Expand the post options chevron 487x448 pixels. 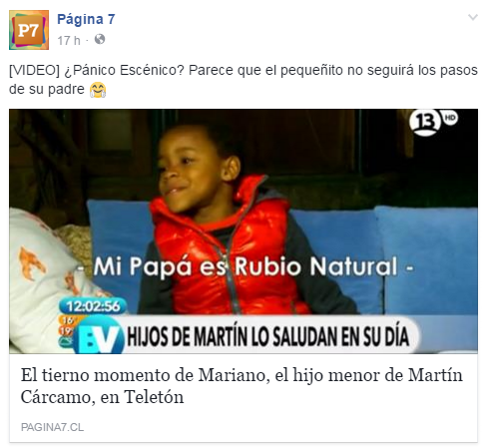[x=473, y=17]
